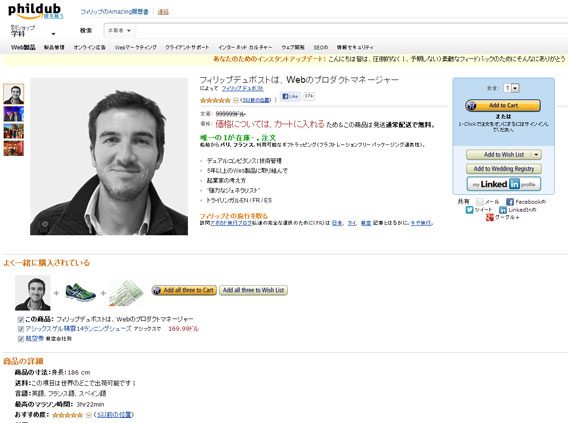This screenshot has width=568, height=423.
Task: Open the 日本 travel link
Action: [x=337, y=223]
